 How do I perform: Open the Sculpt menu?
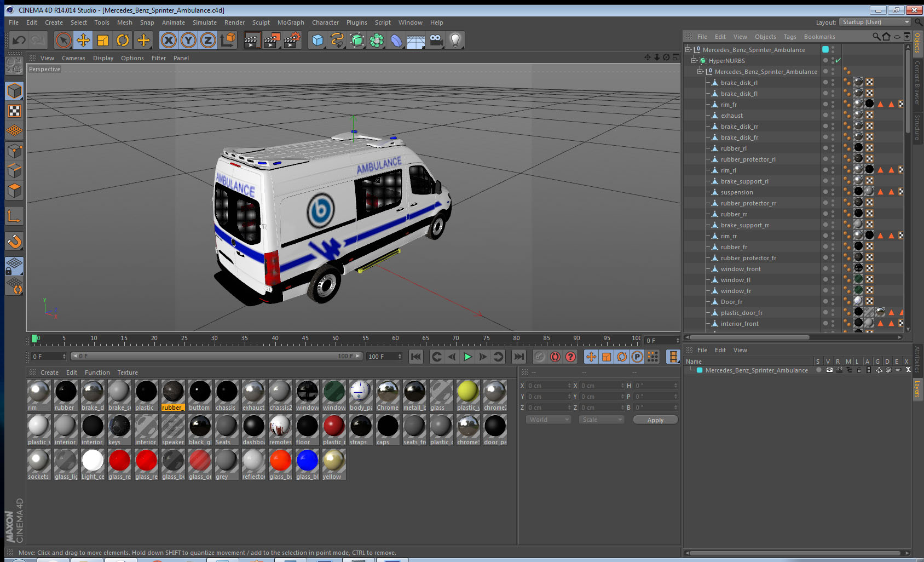(261, 22)
